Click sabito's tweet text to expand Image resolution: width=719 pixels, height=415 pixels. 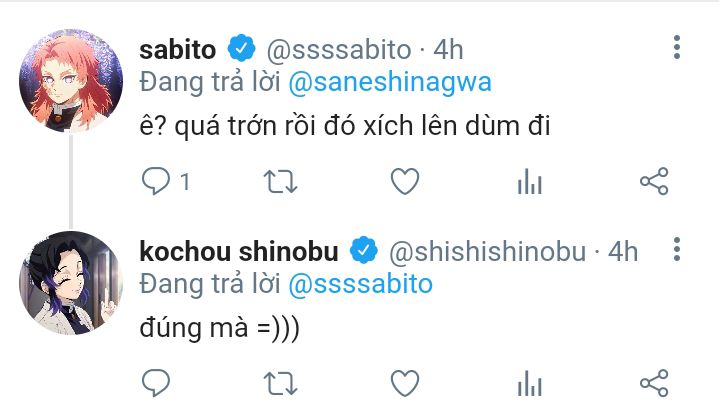pyautogui.click(x=345, y=128)
